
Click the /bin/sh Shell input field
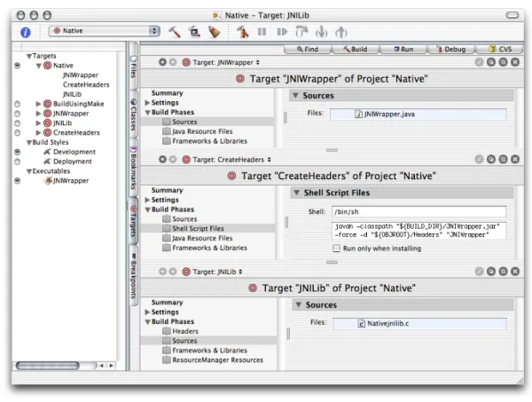419,211
